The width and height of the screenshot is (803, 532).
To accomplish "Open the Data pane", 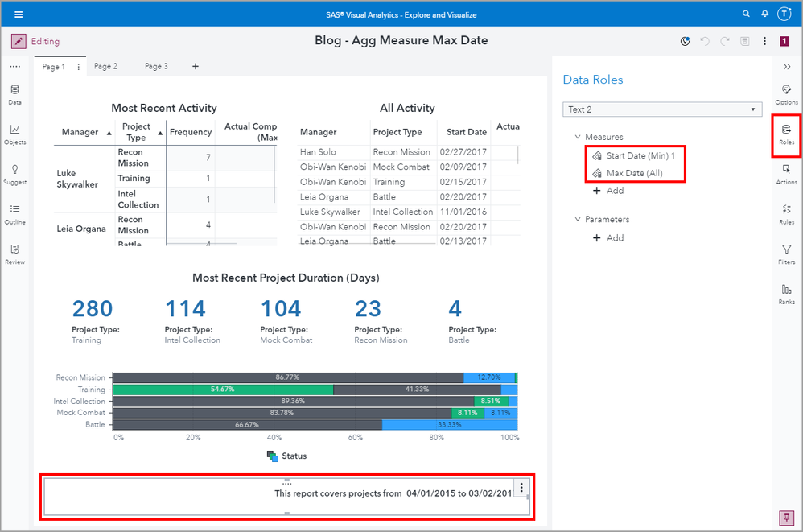I will (x=14, y=94).
